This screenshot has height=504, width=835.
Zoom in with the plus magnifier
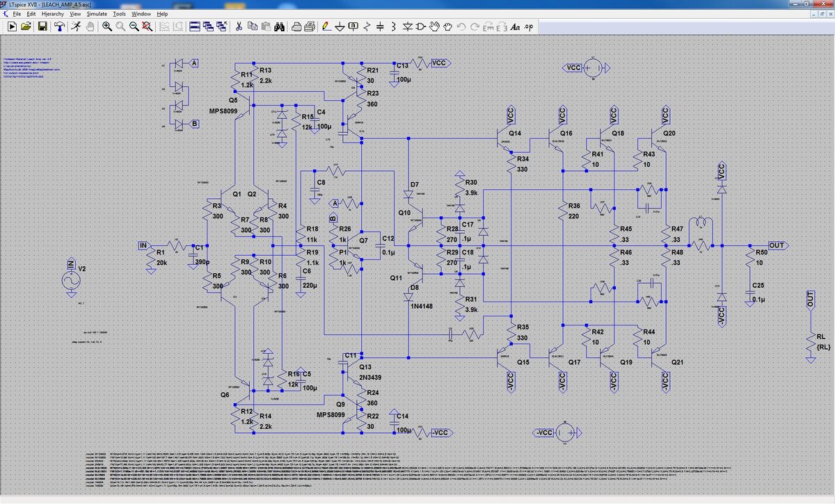pos(107,26)
